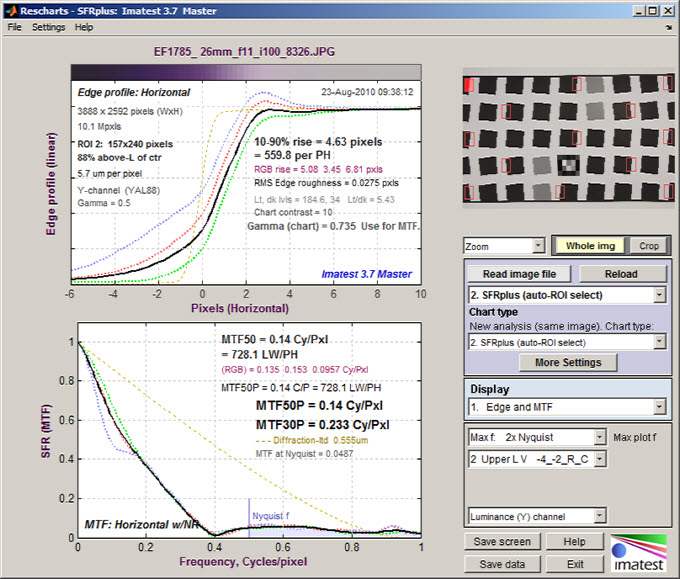Open the Settings menu
This screenshot has width=680, height=579.
point(48,27)
